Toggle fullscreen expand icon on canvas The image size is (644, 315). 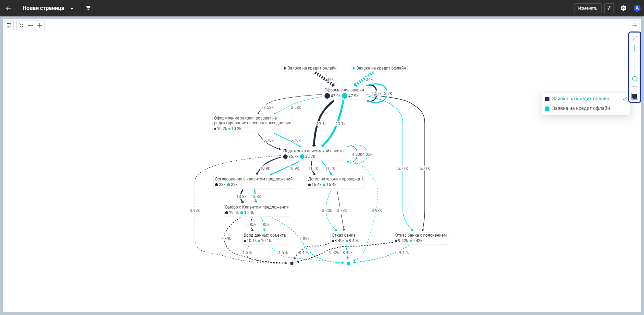coord(9,25)
